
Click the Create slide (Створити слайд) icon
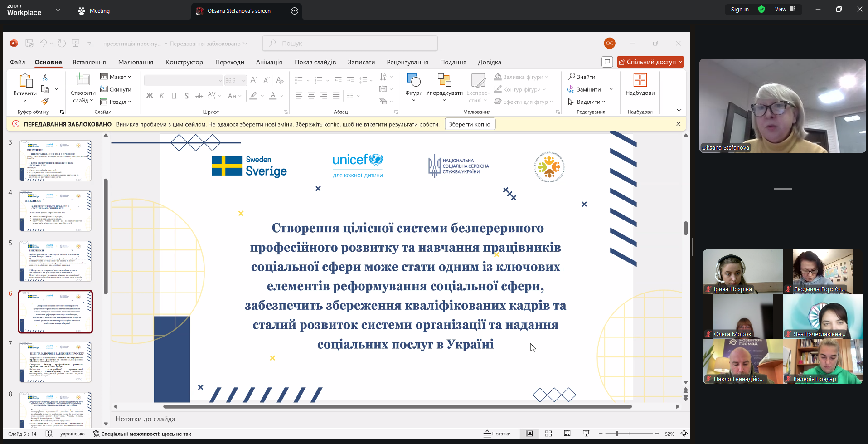(83, 80)
